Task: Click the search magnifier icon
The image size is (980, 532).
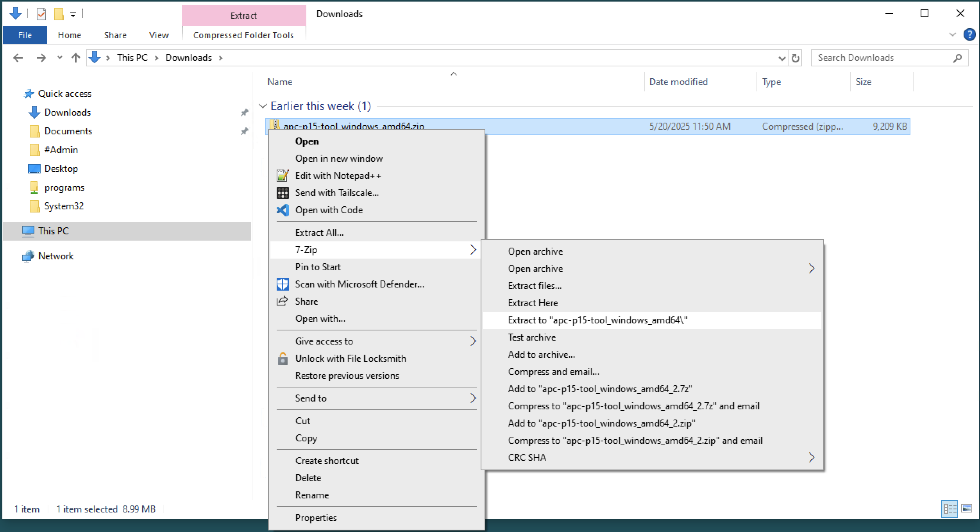Action: (x=957, y=58)
